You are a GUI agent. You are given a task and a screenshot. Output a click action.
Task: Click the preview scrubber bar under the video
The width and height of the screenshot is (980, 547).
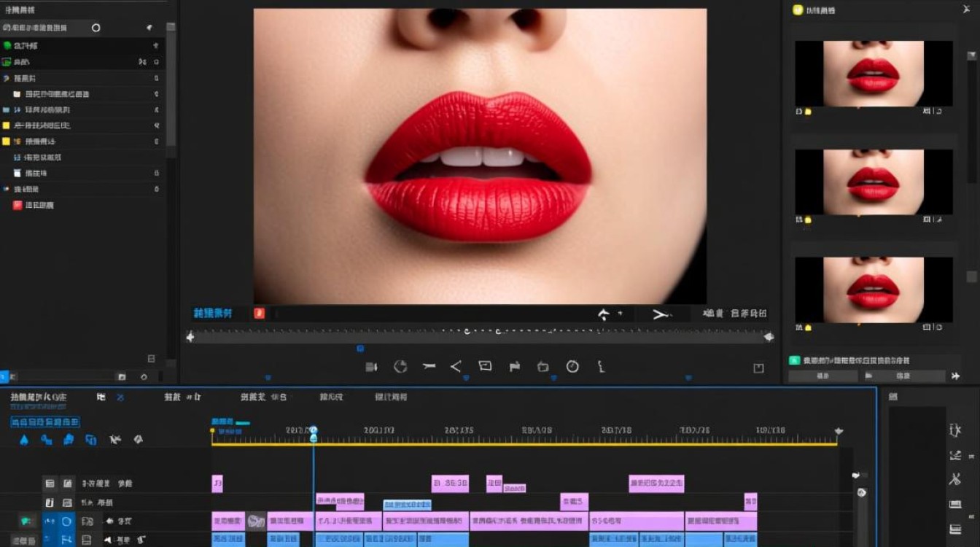pyautogui.click(x=479, y=337)
